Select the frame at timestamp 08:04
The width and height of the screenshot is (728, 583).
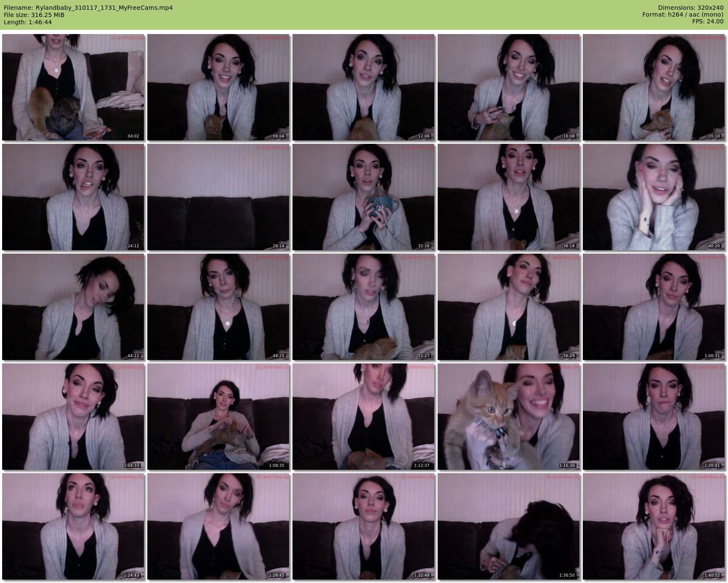pos(218,87)
